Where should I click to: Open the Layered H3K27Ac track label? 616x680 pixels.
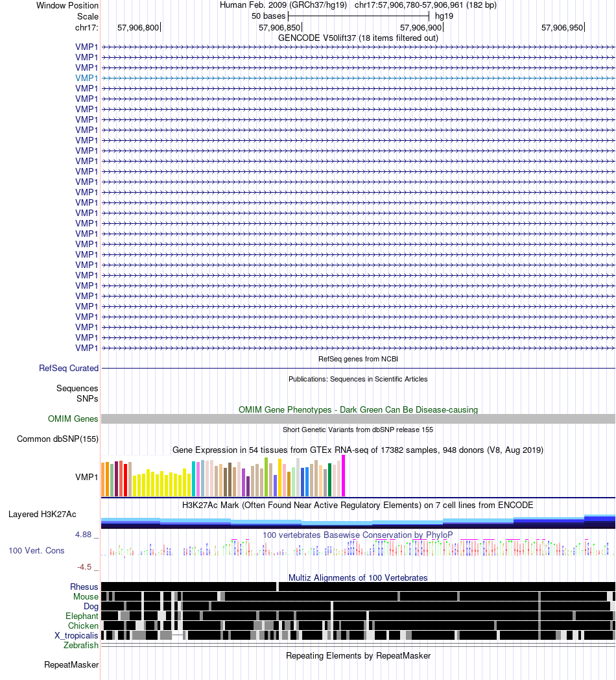(x=43, y=515)
